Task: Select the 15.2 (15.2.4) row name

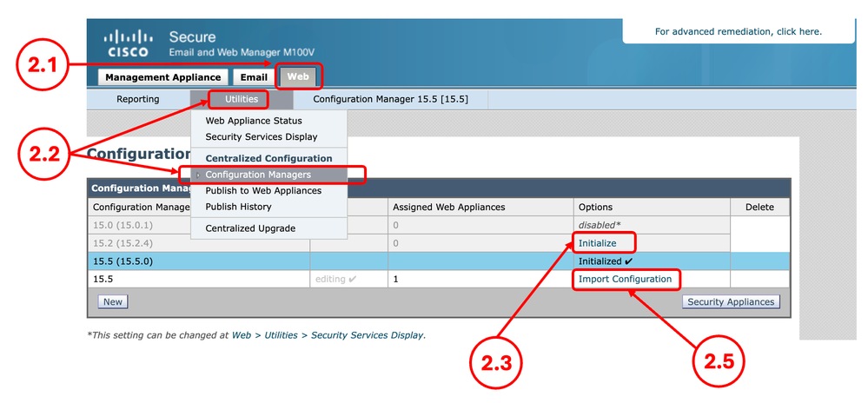Action: (123, 243)
